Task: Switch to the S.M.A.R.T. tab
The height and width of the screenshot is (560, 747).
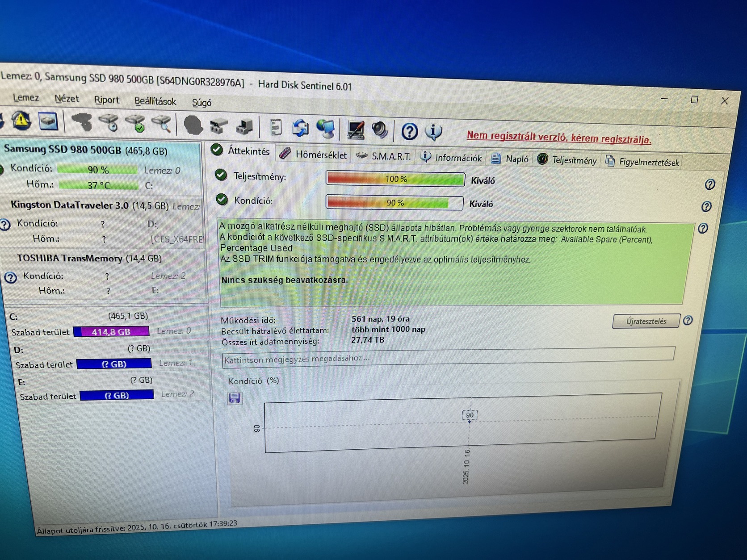Action: click(x=383, y=156)
